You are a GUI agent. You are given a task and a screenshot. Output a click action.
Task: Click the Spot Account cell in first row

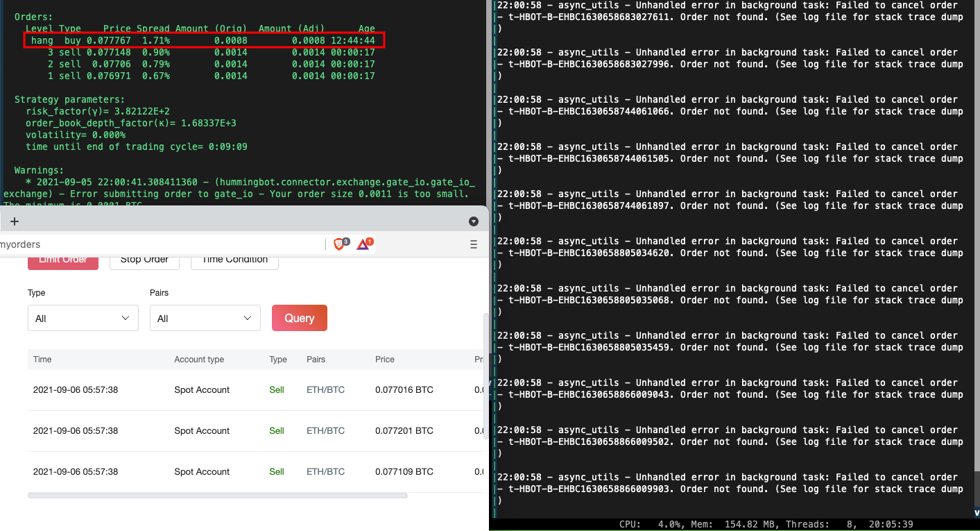202,389
